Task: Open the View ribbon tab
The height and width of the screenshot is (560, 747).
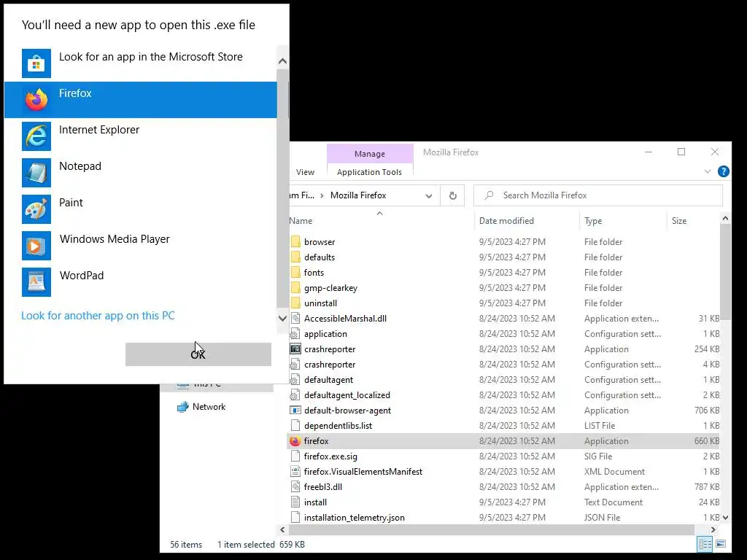Action: pyautogui.click(x=305, y=172)
